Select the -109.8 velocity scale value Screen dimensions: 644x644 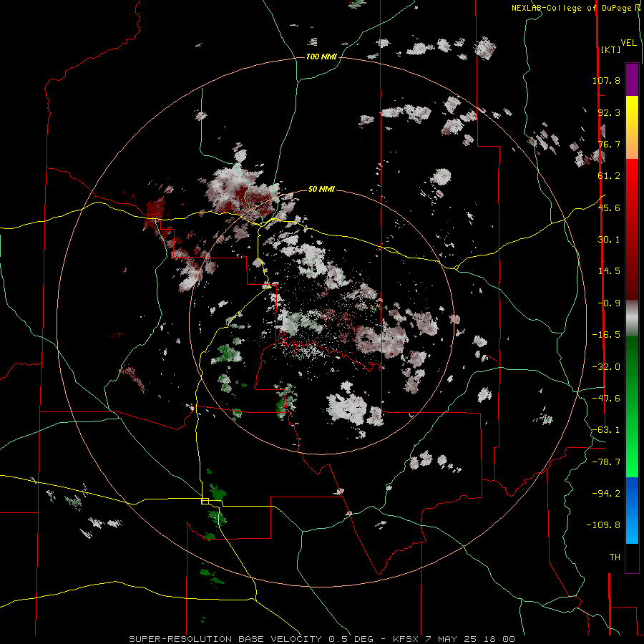tap(603, 525)
